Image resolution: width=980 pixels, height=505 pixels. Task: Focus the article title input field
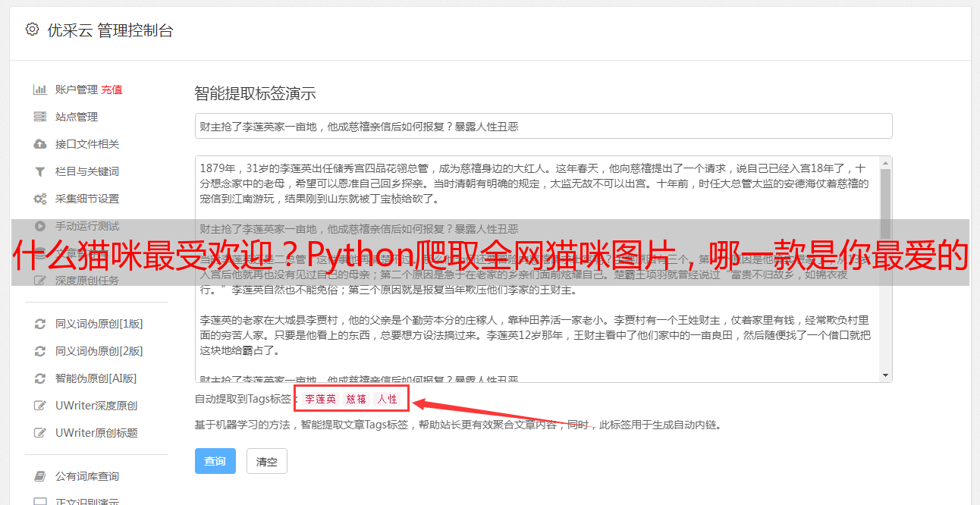pos(543,126)
